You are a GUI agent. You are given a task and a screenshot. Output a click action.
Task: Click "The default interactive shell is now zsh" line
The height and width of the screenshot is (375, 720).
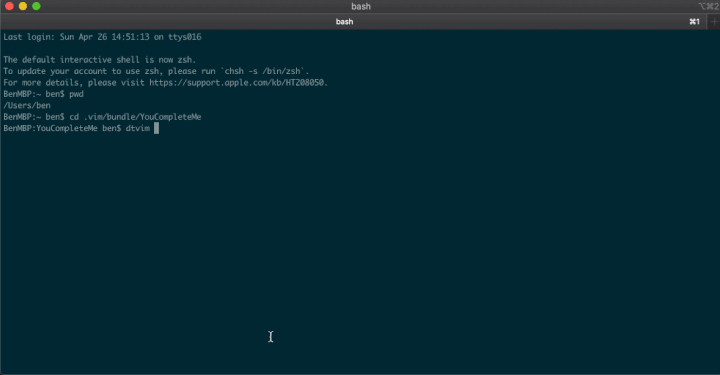(100, 60)
